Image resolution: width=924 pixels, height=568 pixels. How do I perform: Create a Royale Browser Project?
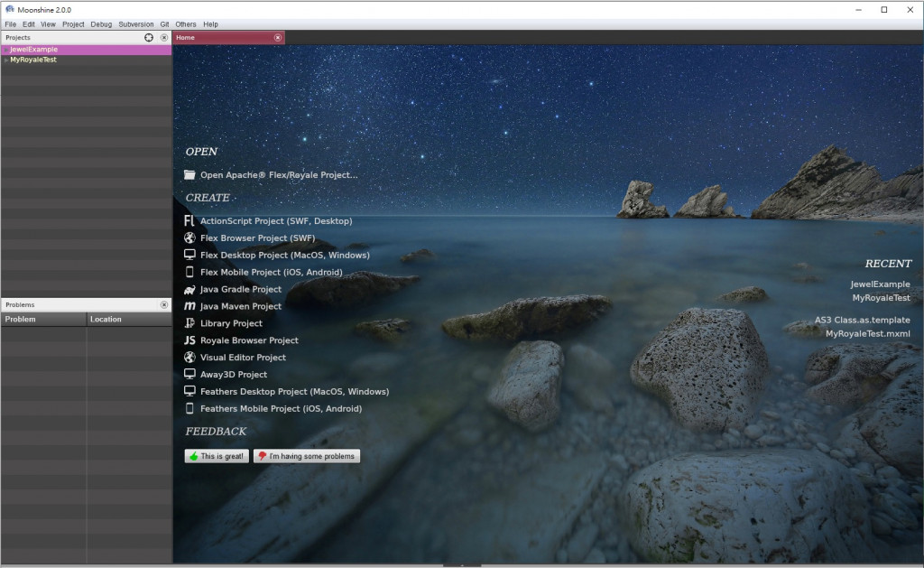(x=249, y=340)
